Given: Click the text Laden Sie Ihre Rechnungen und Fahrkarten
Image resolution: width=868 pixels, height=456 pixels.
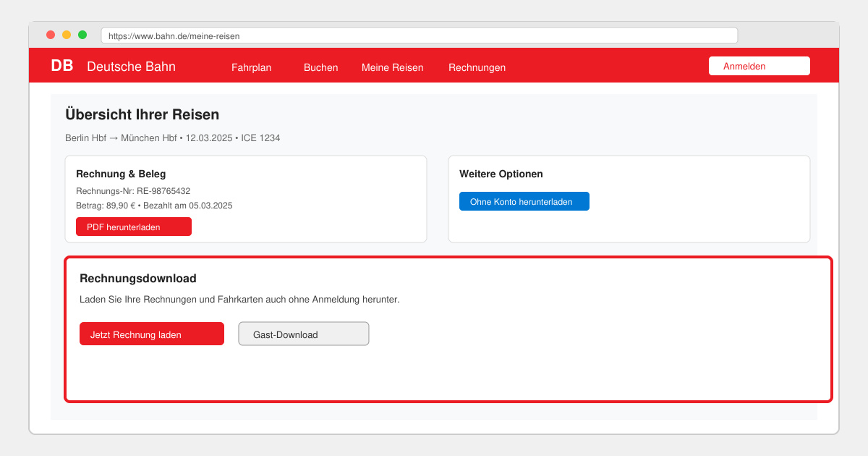Looking at the screenshot, I should [239, 299].
